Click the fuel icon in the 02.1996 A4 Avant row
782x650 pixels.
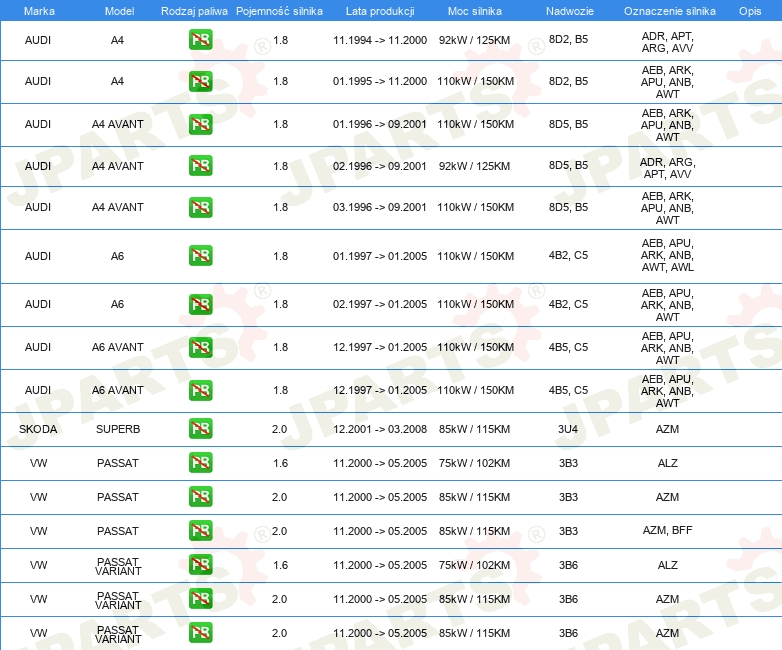[x=200, y=166]
